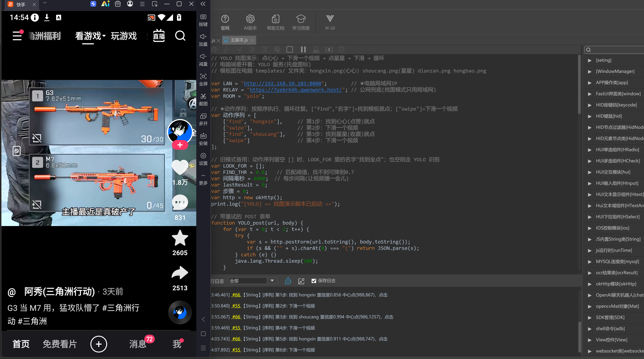The width and height of the screenshot is (644, 359).
Task: Clear the log with the broom icon
Action: click(x=288, y=281)
